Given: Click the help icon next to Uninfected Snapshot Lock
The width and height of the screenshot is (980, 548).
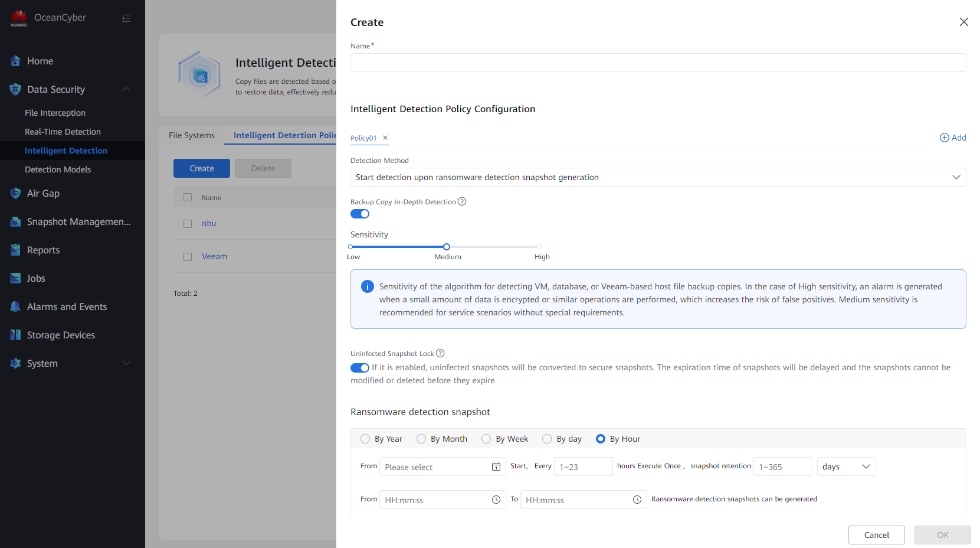Looking at the screenshot, I should [x=440, y=353].
